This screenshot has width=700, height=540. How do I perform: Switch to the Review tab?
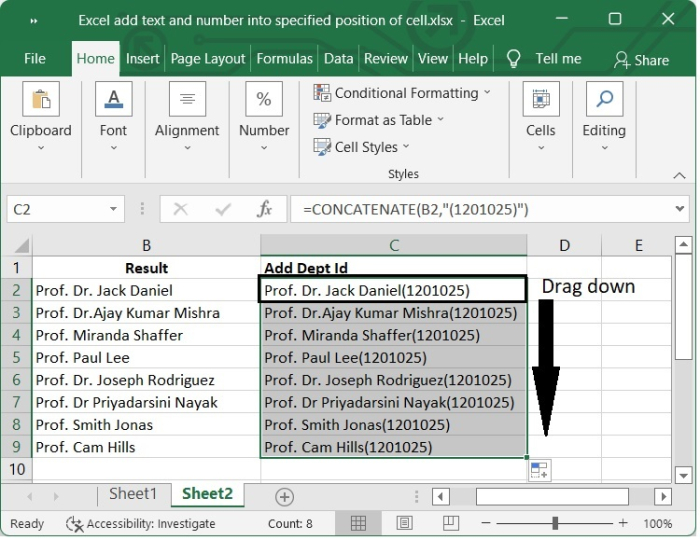386,59
